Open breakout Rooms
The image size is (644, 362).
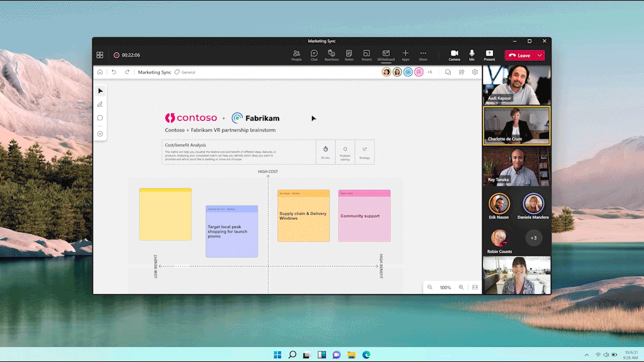point(367,55)
